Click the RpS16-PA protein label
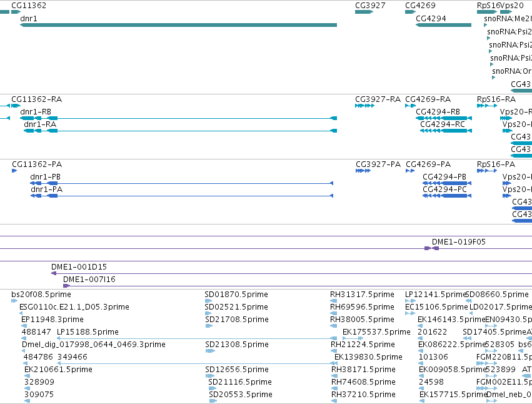 (x=496, y=164)
